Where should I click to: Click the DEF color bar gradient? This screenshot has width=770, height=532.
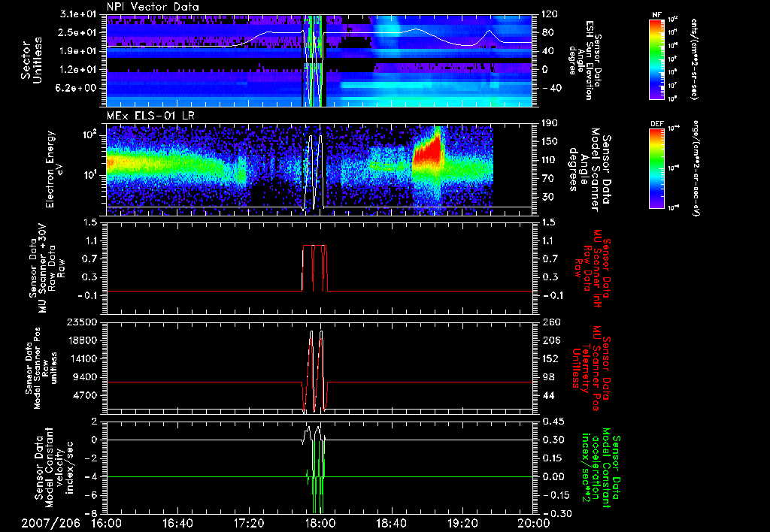[x=656, y=168]
